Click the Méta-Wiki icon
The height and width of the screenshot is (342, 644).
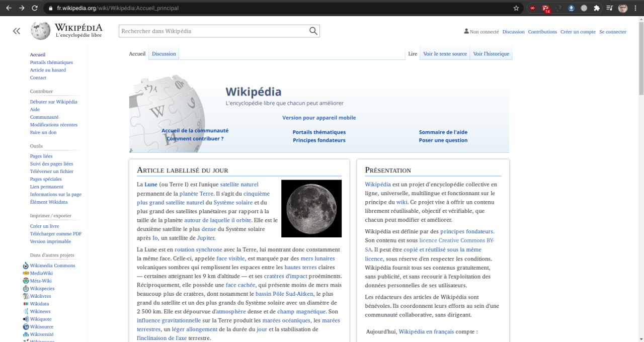click(x=26, y=281)
